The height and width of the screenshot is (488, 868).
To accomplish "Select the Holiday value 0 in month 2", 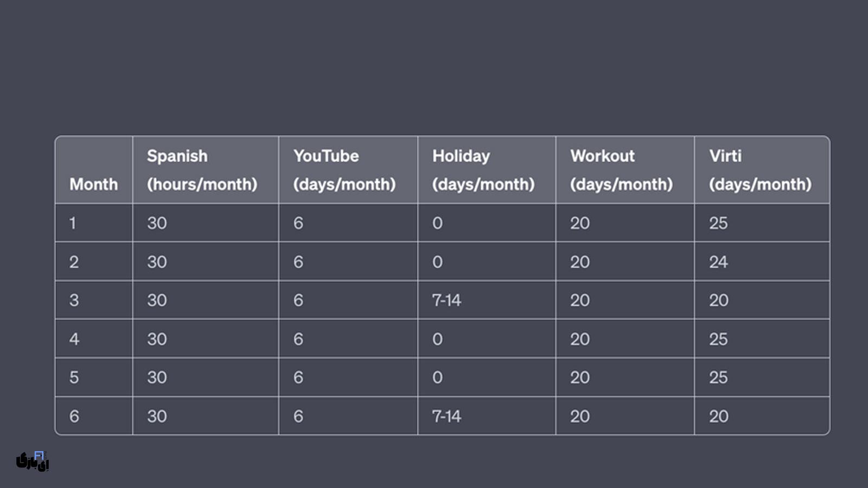I will click(437, 262).
